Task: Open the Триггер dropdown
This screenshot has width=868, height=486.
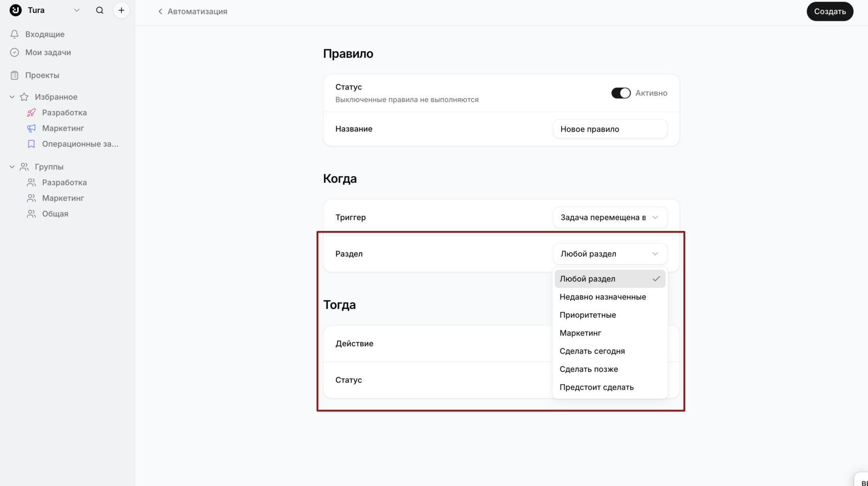Action: 610,217
